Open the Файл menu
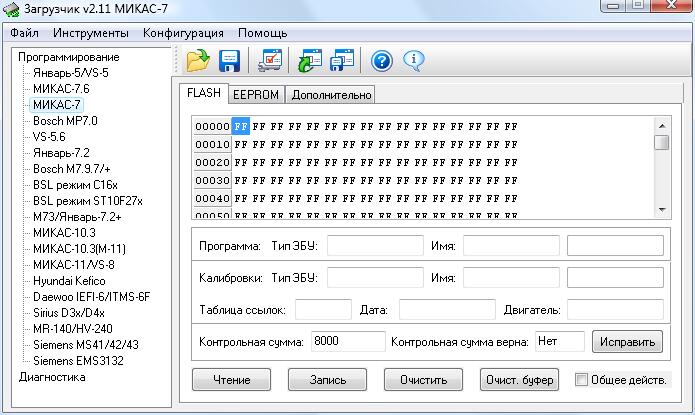 click(24, 33)
